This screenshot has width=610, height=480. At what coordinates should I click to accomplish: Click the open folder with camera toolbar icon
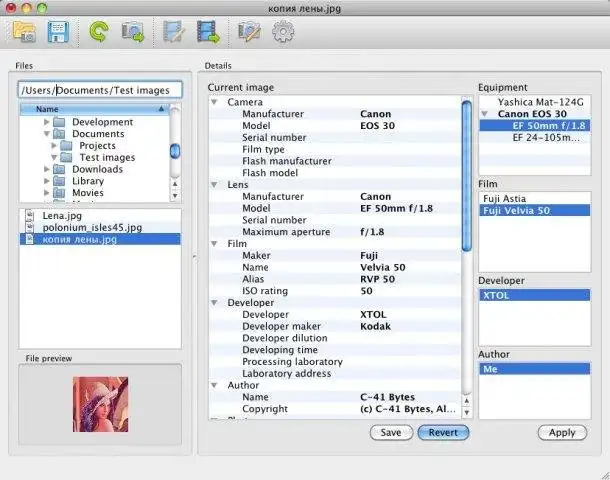pos(24,32)
